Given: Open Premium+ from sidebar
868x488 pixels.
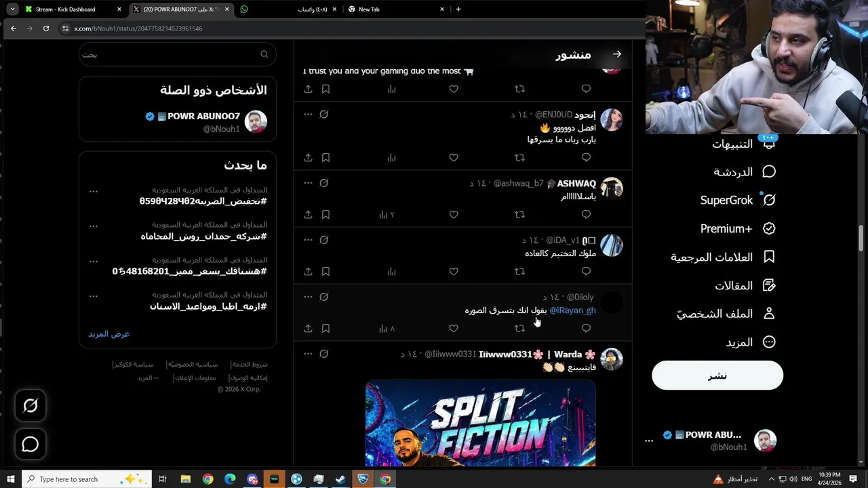Looking at the screenshot, I should (x=738, y=229).
